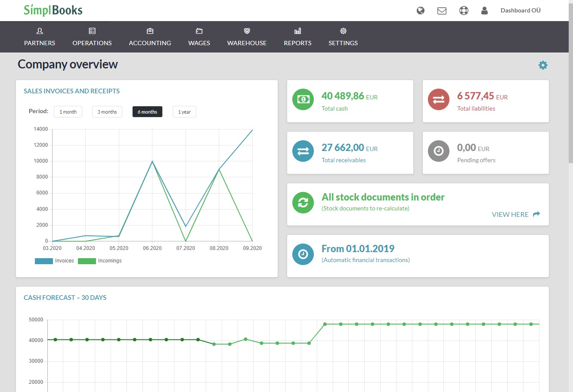Click the Warehouse boxes icon

[247, 31]
